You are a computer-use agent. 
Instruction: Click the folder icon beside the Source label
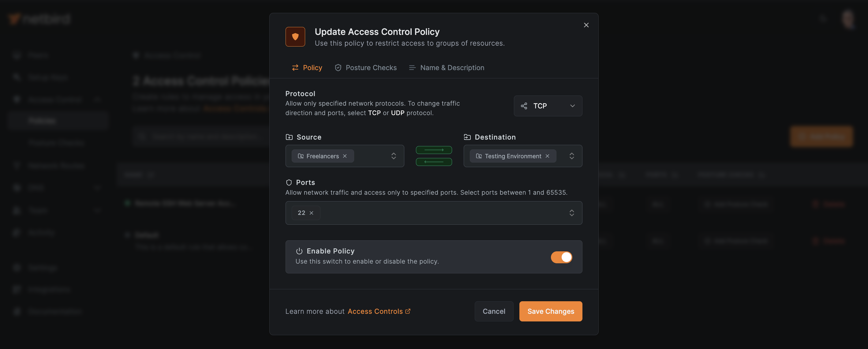[289, 137]
